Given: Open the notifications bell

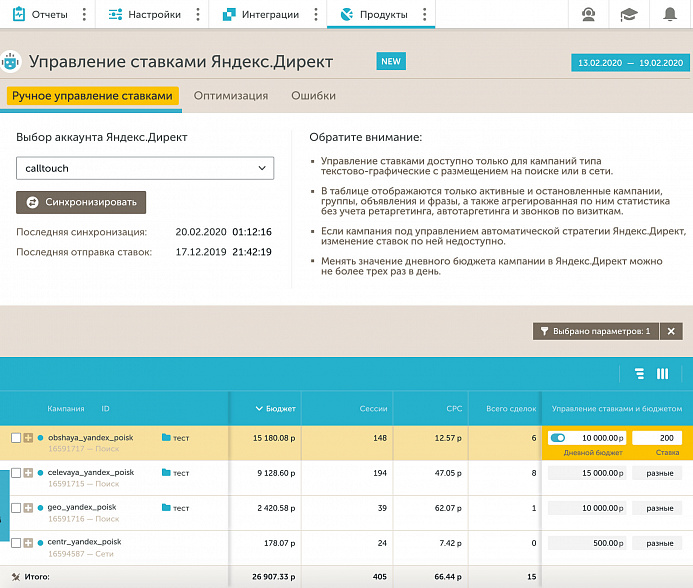Looking at the screenshot, I should click(670, 15).
